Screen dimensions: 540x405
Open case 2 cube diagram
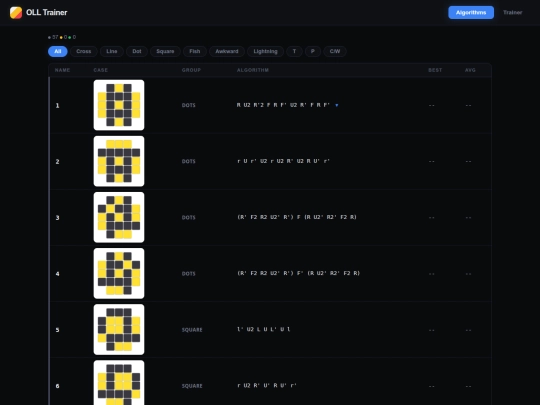click(119, 161)
